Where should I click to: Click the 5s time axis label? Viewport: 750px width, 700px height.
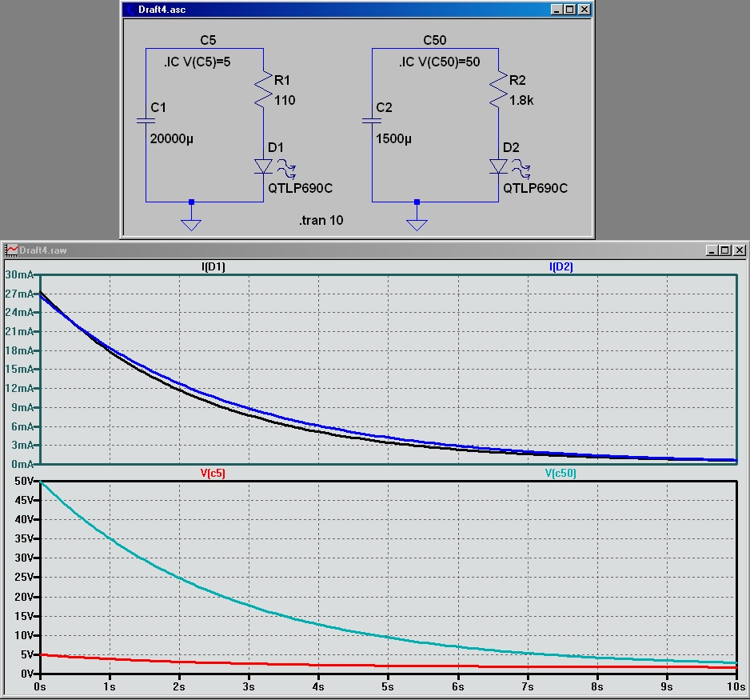coord(388,686)
